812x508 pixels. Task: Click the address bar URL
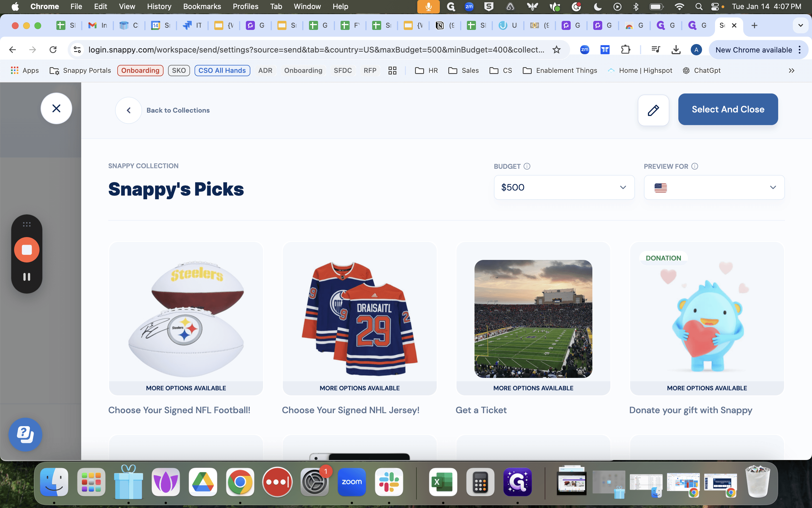tap(316, 50)
